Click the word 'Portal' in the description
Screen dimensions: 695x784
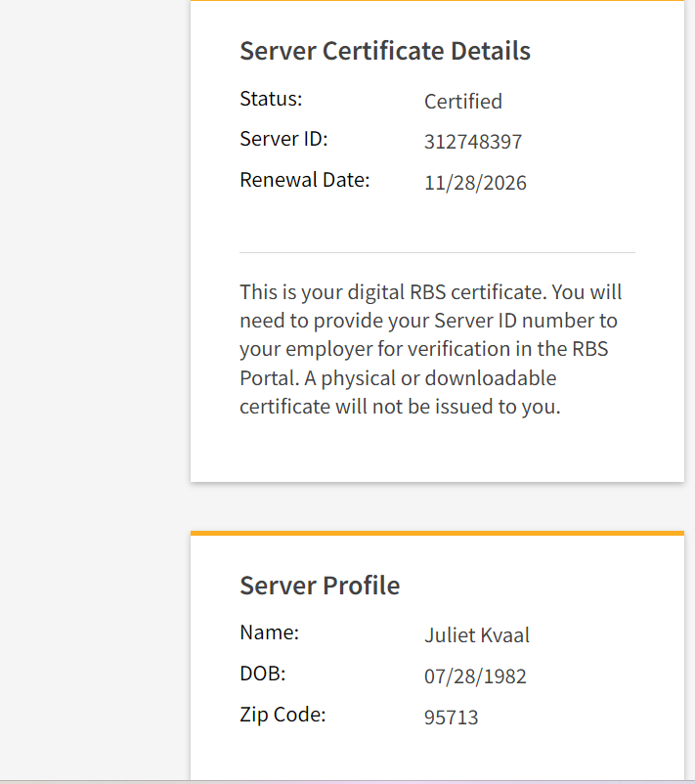(267, 378)
